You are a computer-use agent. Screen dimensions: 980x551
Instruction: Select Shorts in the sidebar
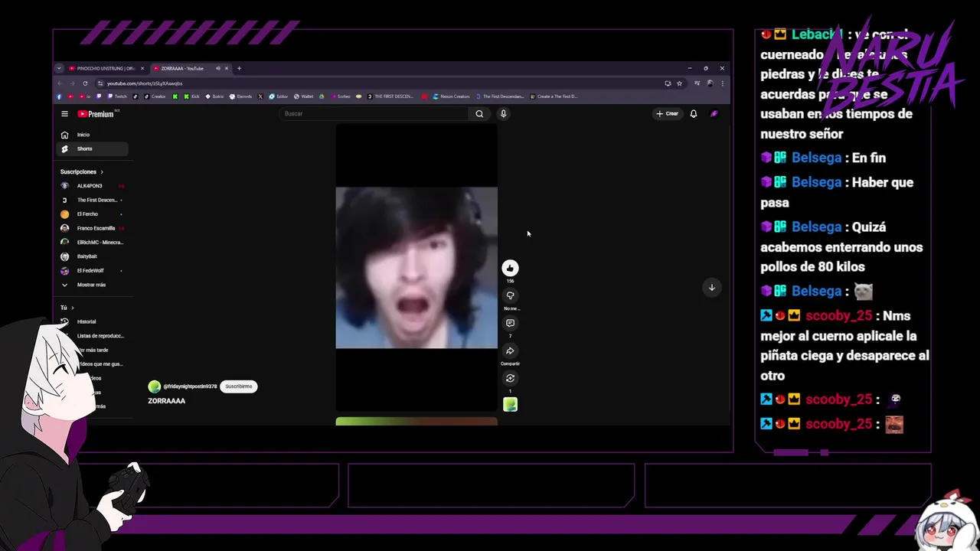pyautogui.click(x=92, y=148)
